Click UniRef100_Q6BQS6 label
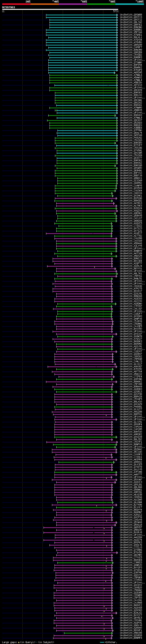146x644 pixels. pos(131,221)
